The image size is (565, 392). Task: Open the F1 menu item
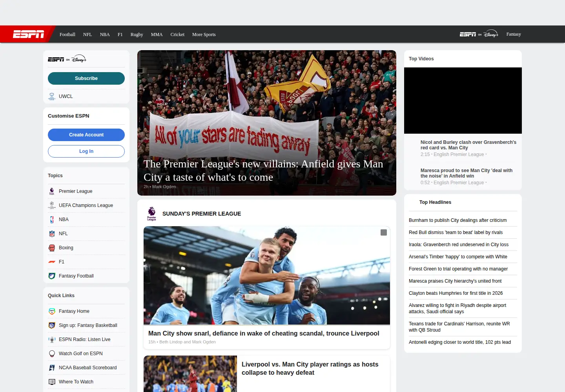tap(120, 34)
